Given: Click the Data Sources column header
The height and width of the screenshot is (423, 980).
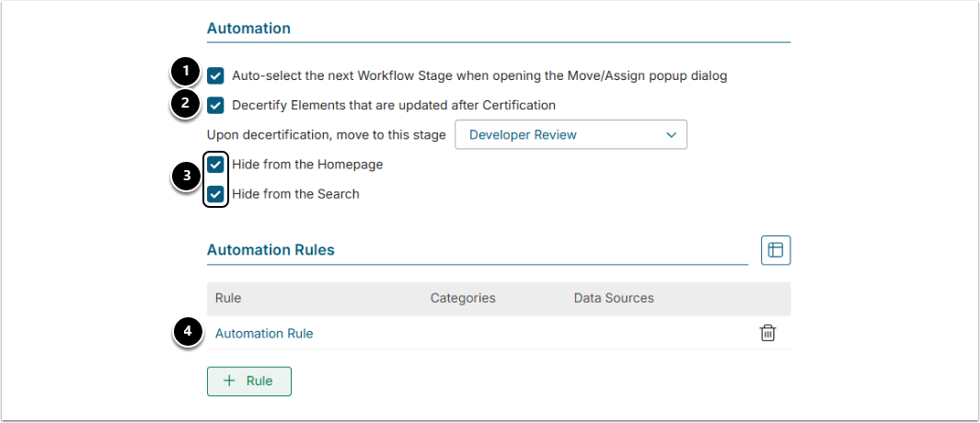Looking at the screenshot, I should tap(614, 298).
